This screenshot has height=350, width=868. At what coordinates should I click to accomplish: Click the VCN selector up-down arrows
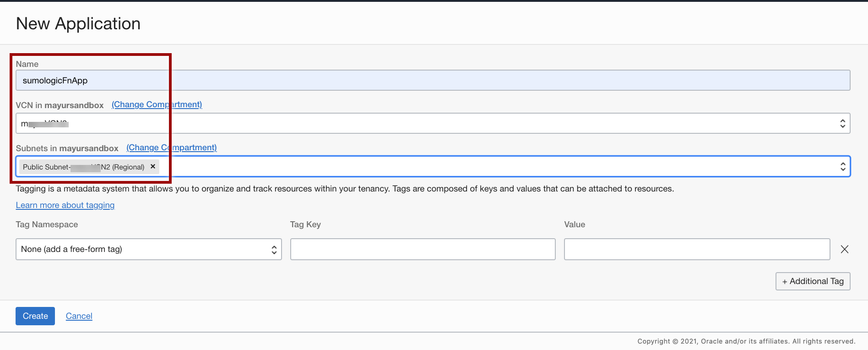click(842, 124)
